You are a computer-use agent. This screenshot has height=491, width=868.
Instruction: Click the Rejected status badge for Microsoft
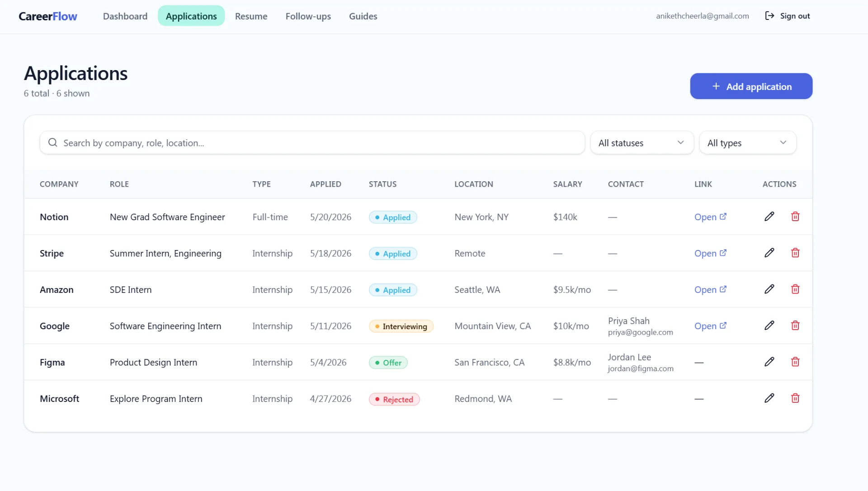(394, 399)
